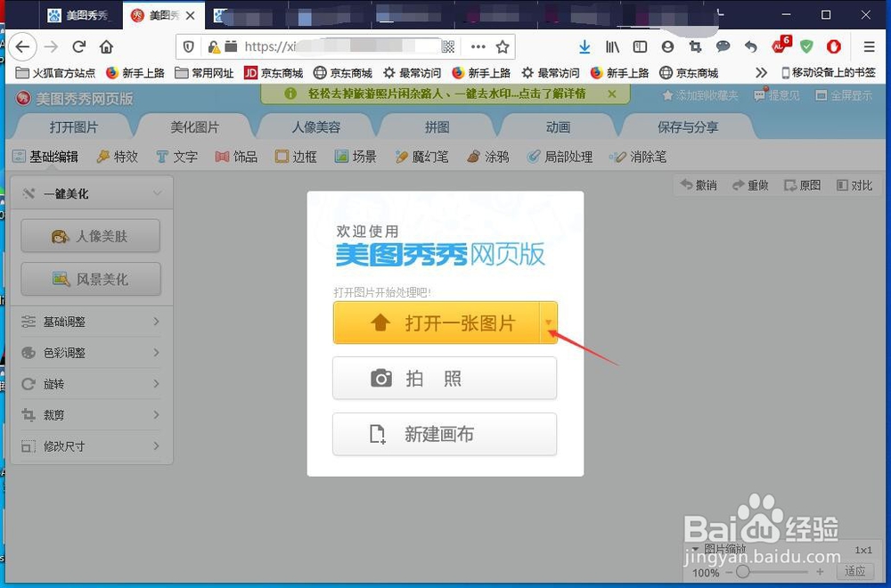Expand the 图片缩放 zoom panel triangle
891x588 pixels.
pyautogui.click(x=696, y=549)
